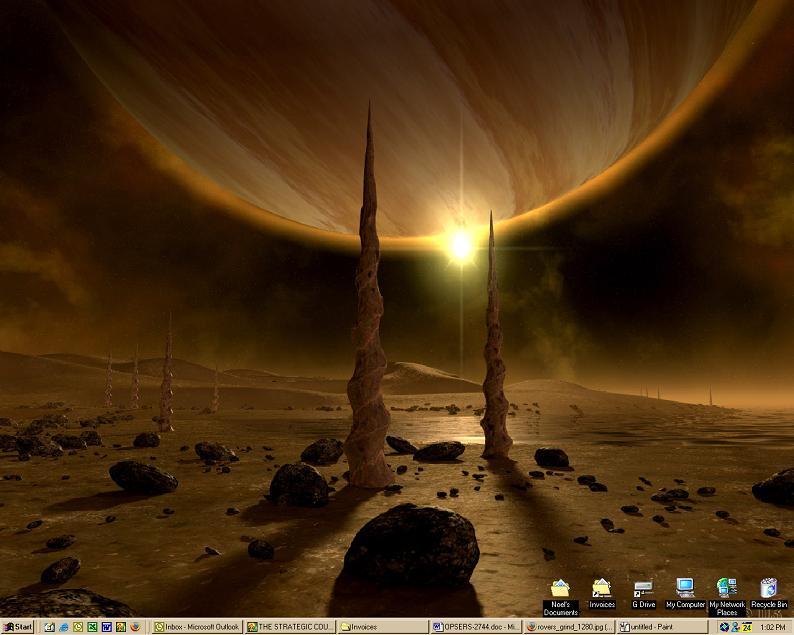Select My Network Places desktop icon
The height and width of the screenshot is (635, 794).
click(727, 590)
